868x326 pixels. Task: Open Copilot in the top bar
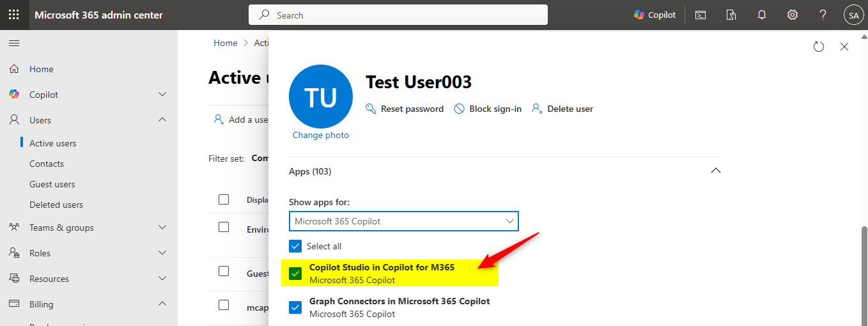(655, 15)
